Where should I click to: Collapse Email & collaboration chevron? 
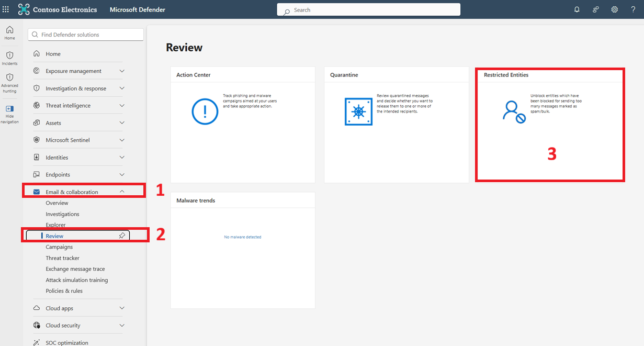coord(122,192)
